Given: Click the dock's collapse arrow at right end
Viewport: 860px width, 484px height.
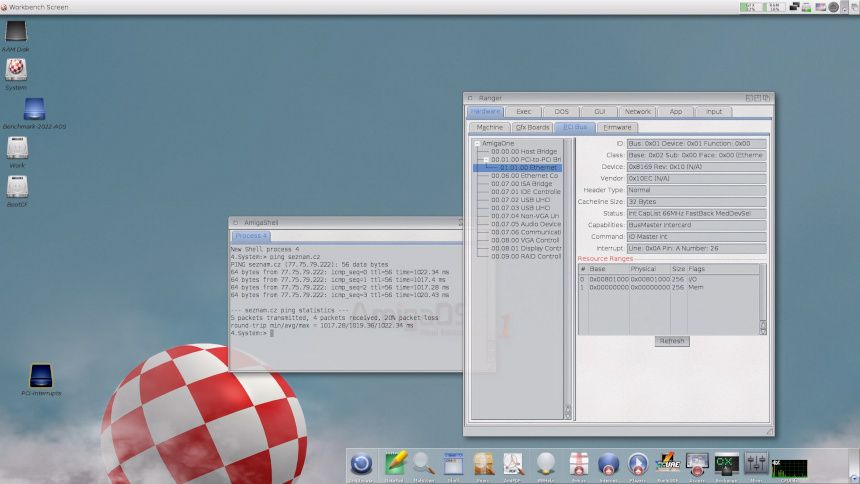Looking at the screenshot, I should [x=854, y=479].
